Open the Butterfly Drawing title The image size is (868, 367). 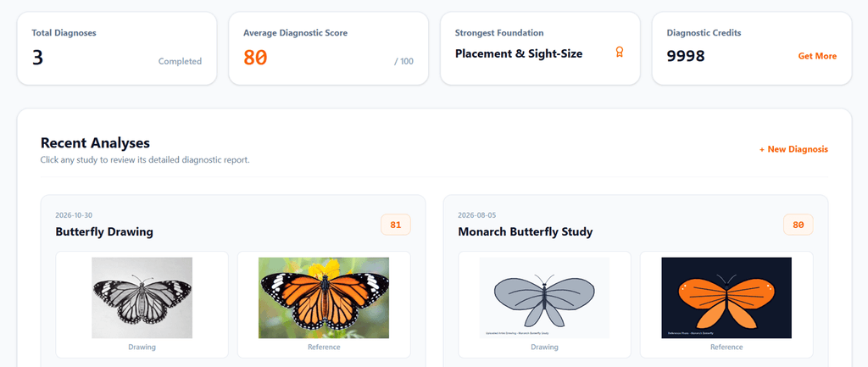coord(104,231)
